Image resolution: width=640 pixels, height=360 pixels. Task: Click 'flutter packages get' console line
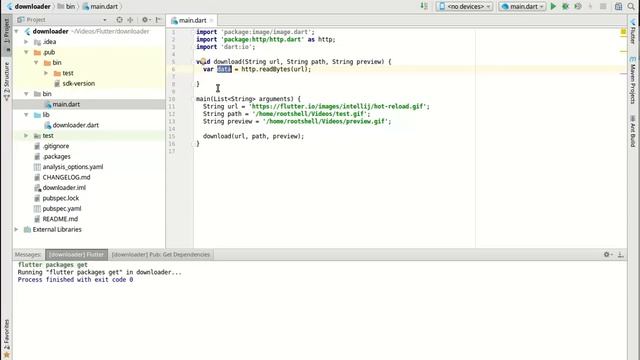coord(53,264)
